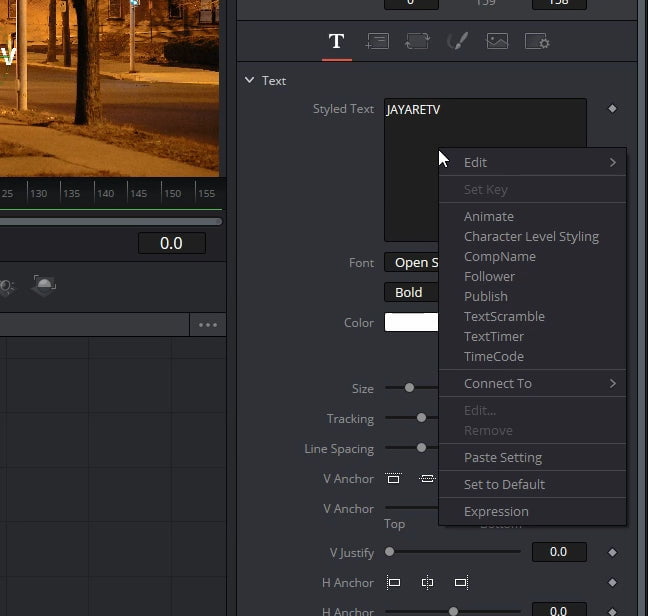The width and height of the screenshot is (648, 616).
Task: Open the Settings gear tab icon
Action: [537, 41]
